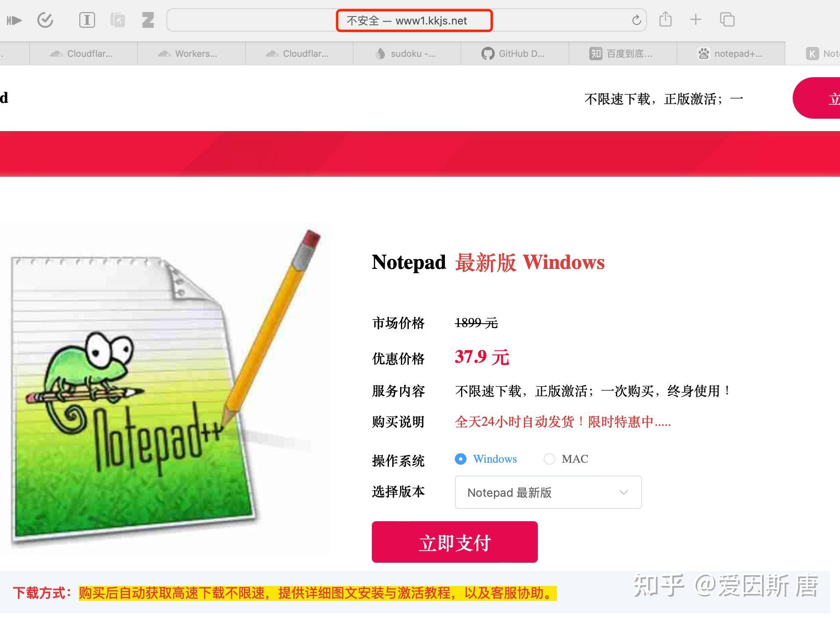This screenshot has height=620, width=840.
Task: Open a new tab with the plus icon
Action: click(x=696, y=20)
